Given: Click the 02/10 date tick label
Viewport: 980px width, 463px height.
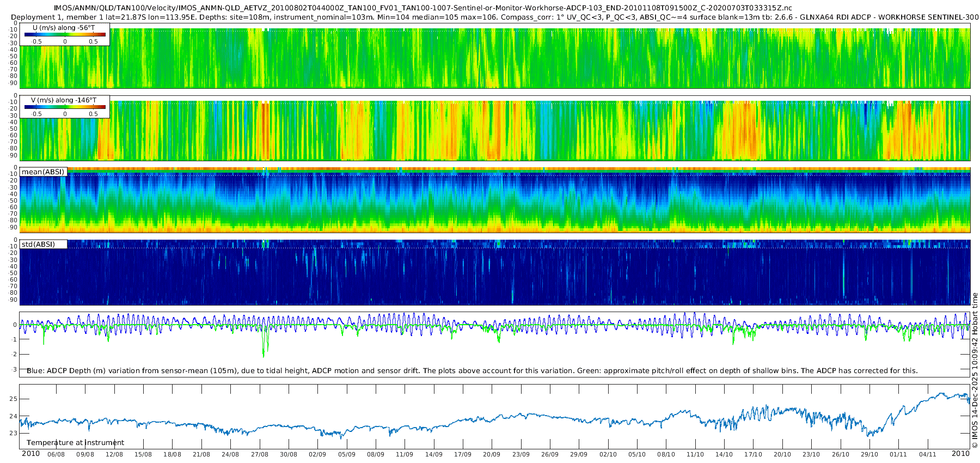Looking at the screenshot, I should click(608, 454).
